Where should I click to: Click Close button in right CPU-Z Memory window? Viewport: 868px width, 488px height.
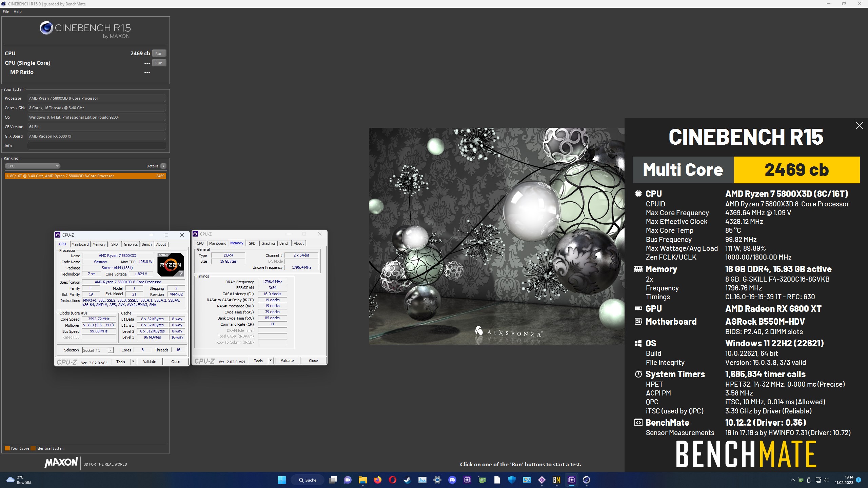[313, 361]
